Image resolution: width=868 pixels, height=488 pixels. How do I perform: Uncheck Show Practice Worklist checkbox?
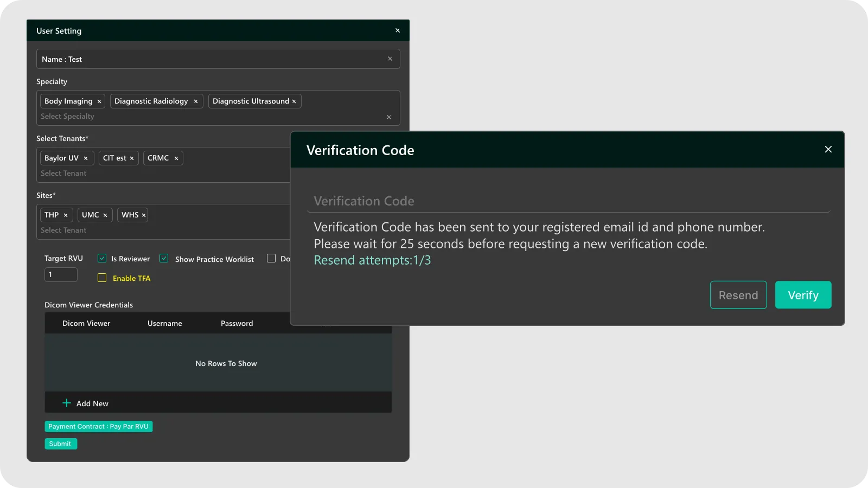164,259
